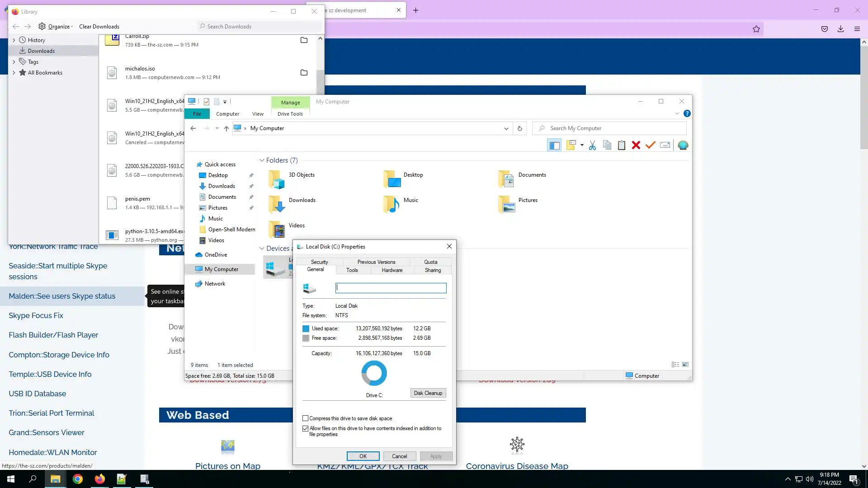Toggle the navigation pane toolbar icon
The width and height of the screenshot is (868, 488).
[x=554, y=145]
